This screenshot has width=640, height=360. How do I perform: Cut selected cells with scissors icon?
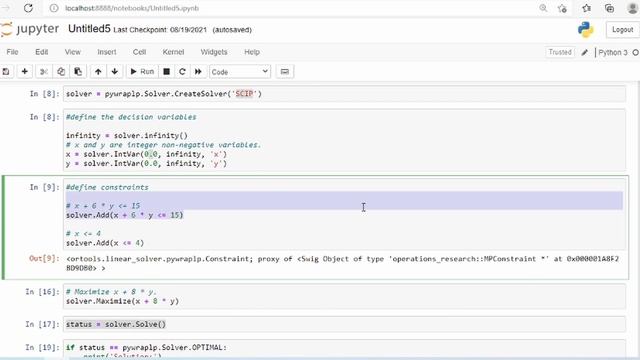click(x=44, y=72)
